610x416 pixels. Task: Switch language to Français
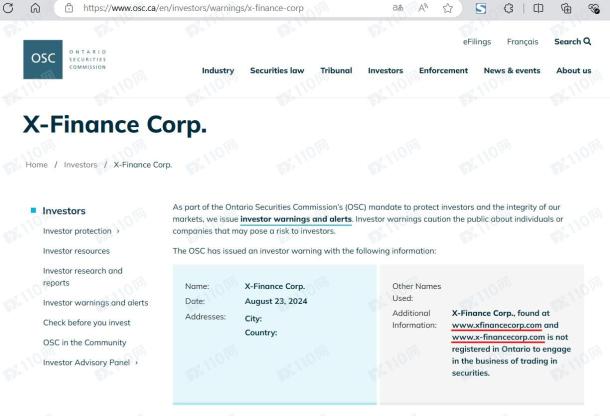coord(522,42)
